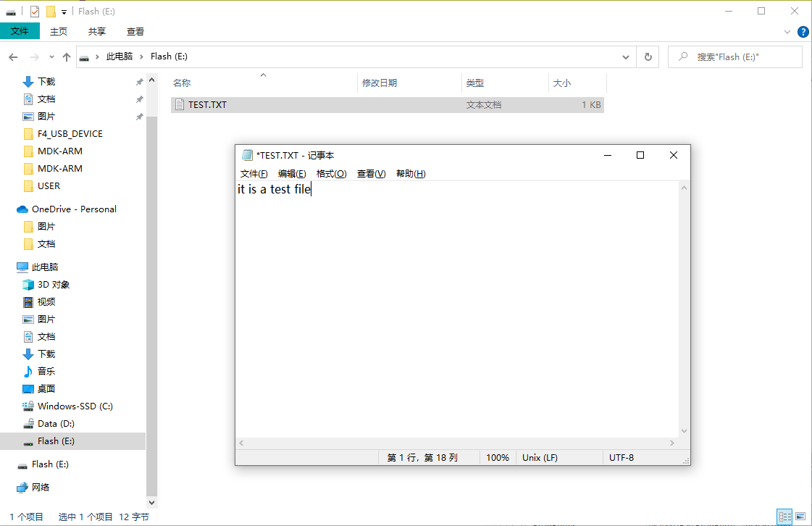Viewport: 812px width, 526px height.
Task: Click the search box for Flash (E:)
Action: (734, 57)
